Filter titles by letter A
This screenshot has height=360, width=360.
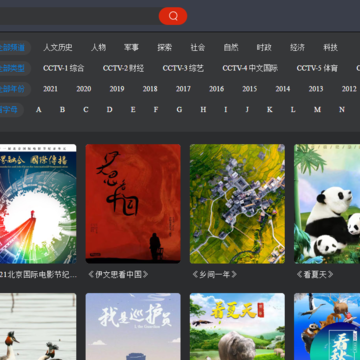pyautogui.click(x=39, y=110)
